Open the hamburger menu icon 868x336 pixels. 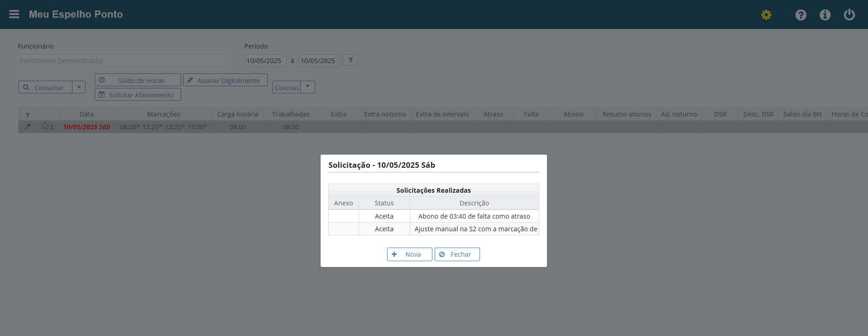[14, 14]
